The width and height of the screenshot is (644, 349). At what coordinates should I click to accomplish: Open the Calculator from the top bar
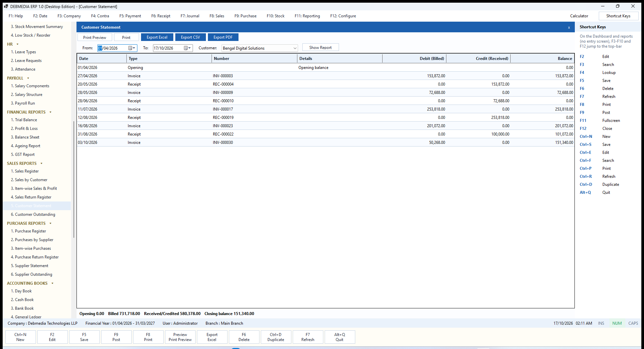(x=579, y=16)
